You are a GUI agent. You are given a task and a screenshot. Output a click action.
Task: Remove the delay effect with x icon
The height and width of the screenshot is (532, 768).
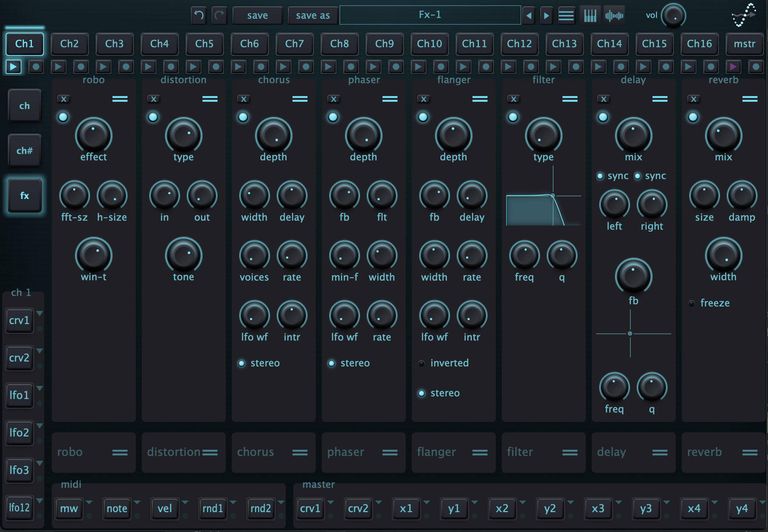pyautogui.click(x=603, y=99)
